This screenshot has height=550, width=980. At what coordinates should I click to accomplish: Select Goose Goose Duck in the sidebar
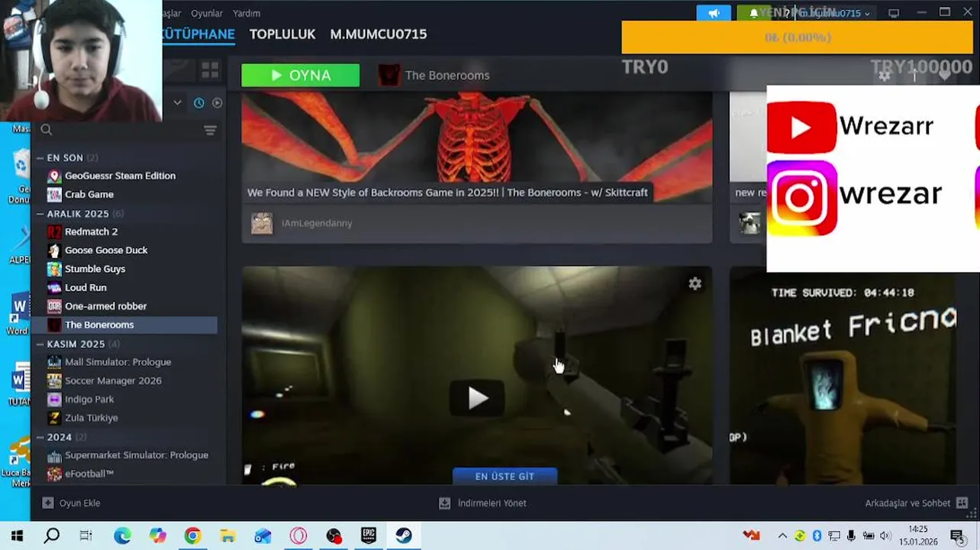[x=106, y=250]
